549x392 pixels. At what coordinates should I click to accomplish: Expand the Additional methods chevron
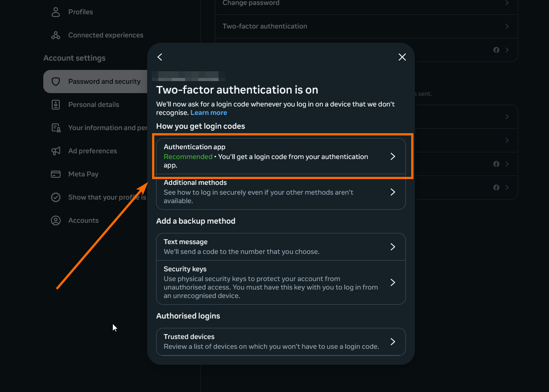click(392, 192)
